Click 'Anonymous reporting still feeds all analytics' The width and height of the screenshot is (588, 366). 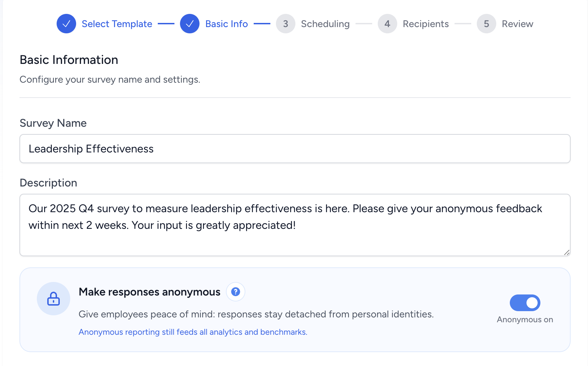click(193, 332)
